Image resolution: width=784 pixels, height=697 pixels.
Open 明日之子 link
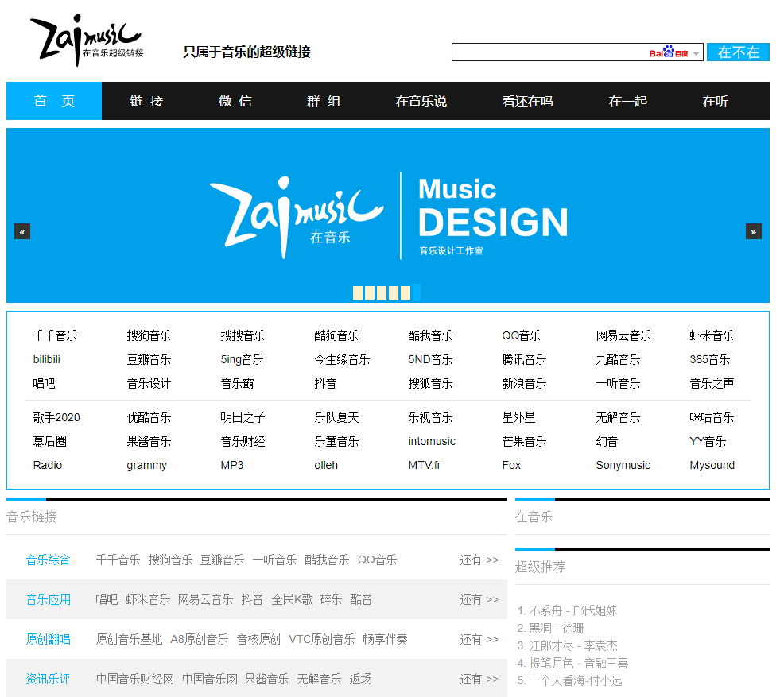pos(243,418)
